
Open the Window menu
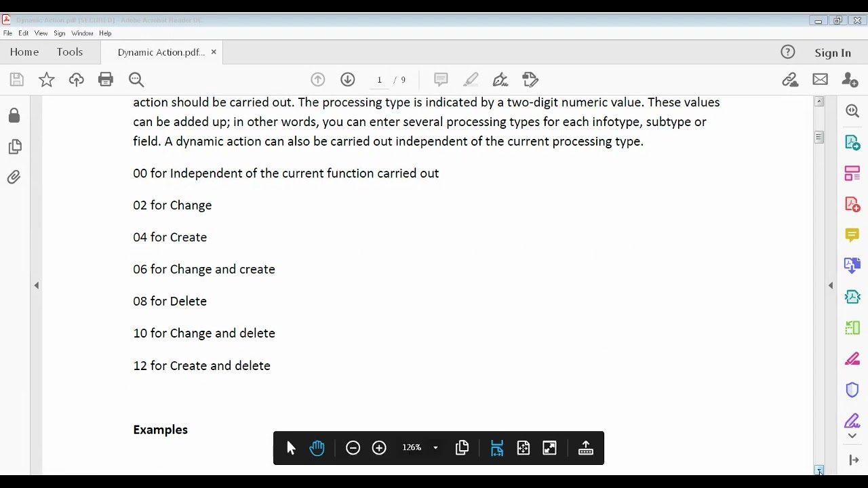click(82, 33)
